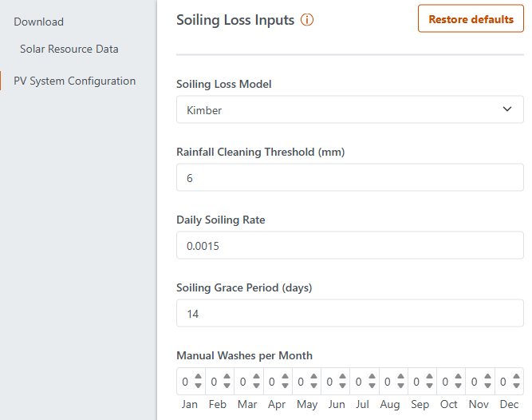Screen dimensions: 532x420
Task: Open Download in the sidebar
Action: coord(38,22)
